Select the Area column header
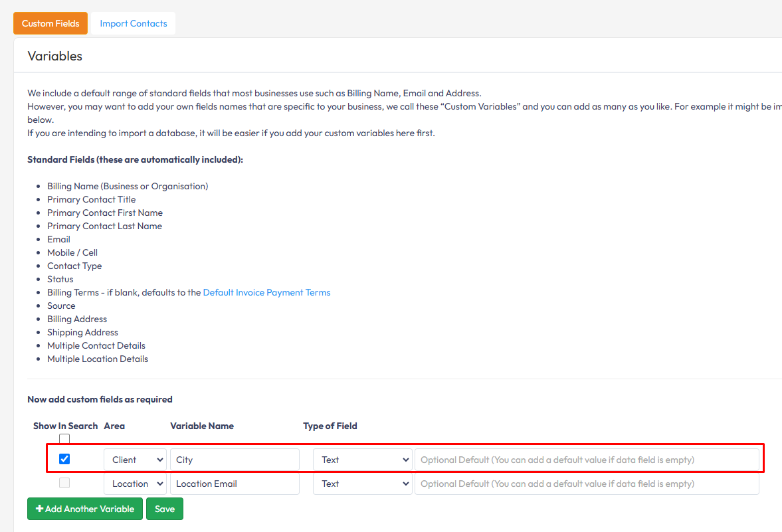The width and height of the screenshot is (782, 532). (114, 426)
